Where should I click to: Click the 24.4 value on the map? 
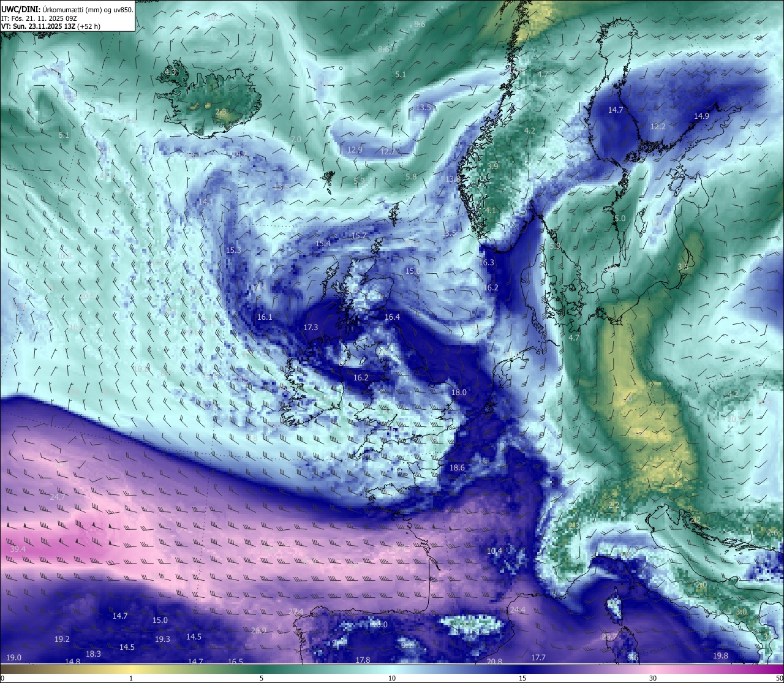point(518,609)
